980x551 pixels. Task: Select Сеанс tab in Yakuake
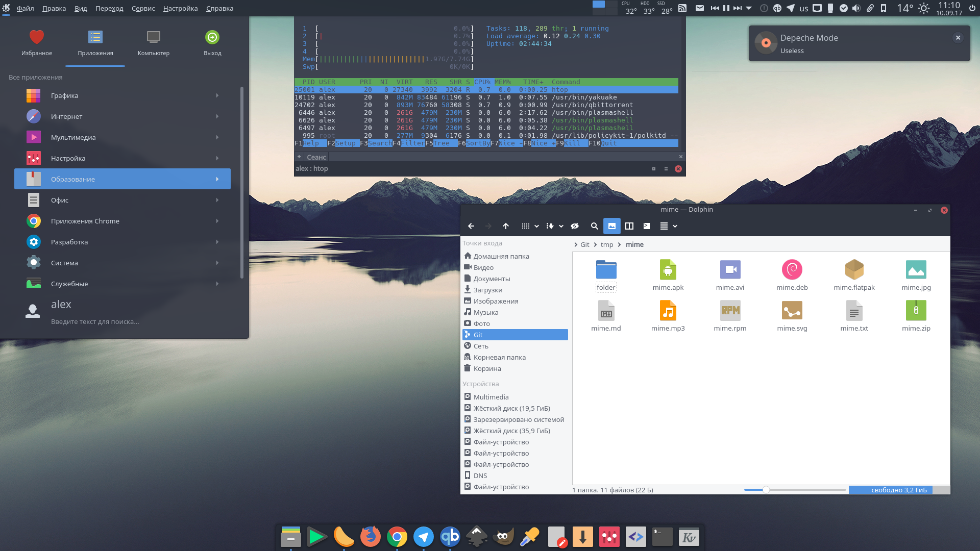coord(316,157)
